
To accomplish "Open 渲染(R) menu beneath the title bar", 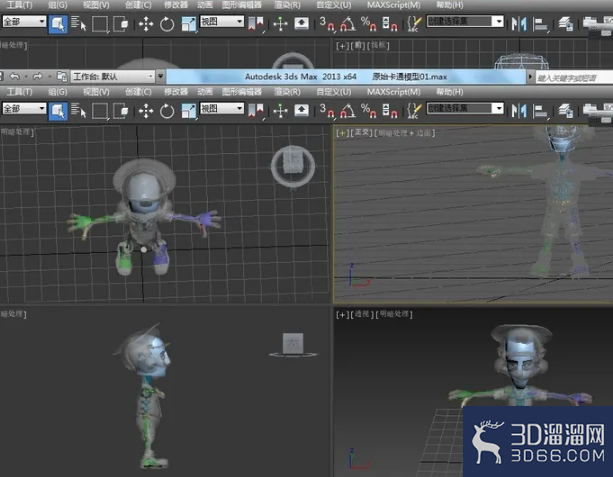I will point(287,92).
